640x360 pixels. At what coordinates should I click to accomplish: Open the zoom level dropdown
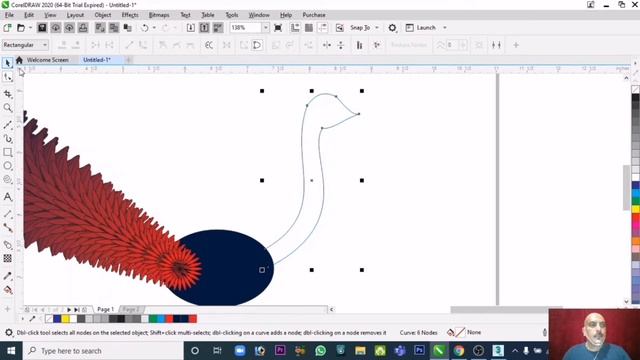266,28
